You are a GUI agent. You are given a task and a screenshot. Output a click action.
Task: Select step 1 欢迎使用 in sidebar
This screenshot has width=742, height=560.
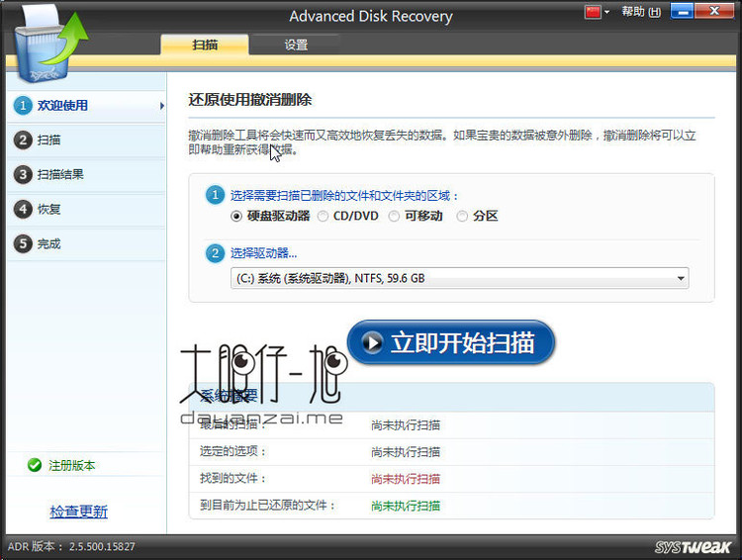[x=87, y=106]
